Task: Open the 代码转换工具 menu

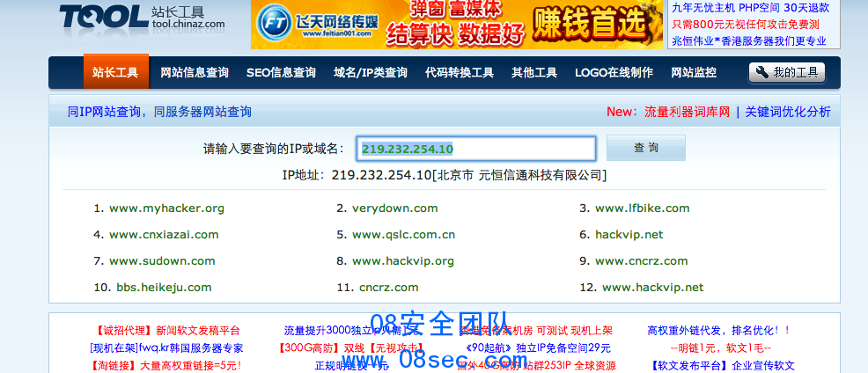Action: [459, 72]
